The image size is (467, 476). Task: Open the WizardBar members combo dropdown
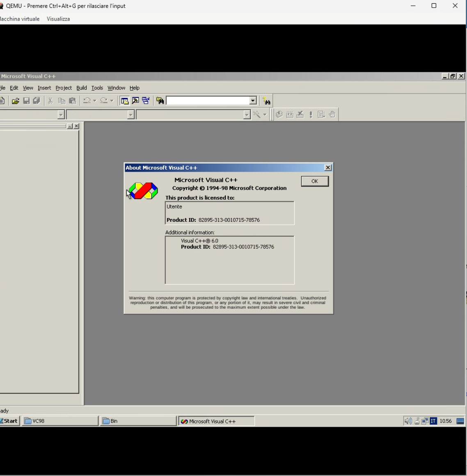[x=247, y=115]
